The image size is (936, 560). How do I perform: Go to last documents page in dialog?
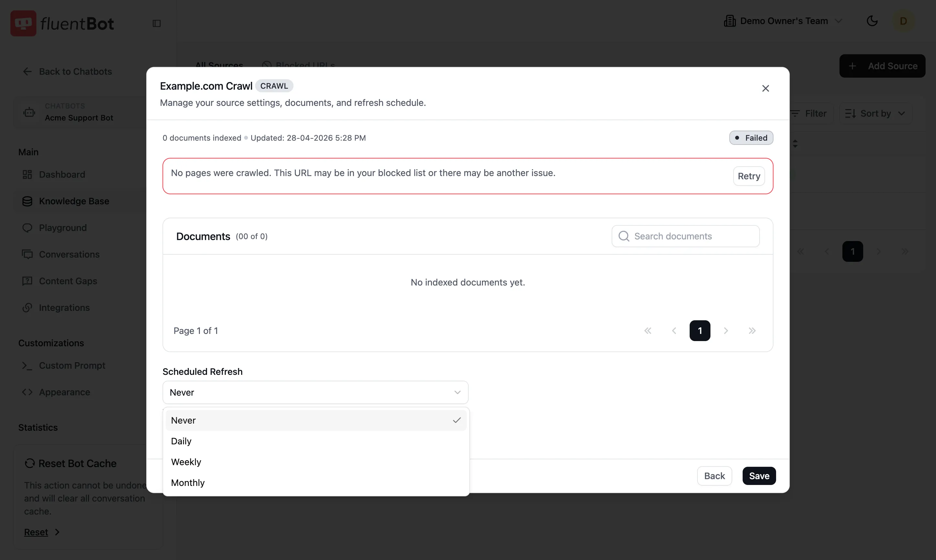[x=752, y=331]
